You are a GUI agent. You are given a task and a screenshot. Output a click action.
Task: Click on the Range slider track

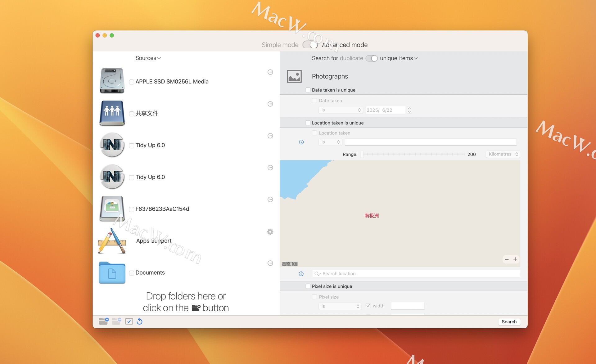tap(413, 154)
